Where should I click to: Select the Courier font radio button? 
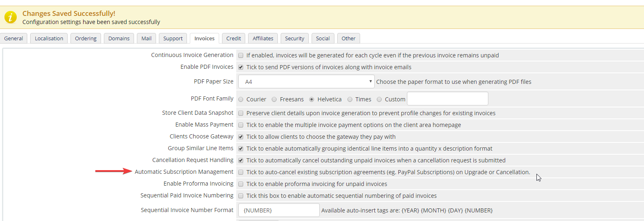pos(241,99)
